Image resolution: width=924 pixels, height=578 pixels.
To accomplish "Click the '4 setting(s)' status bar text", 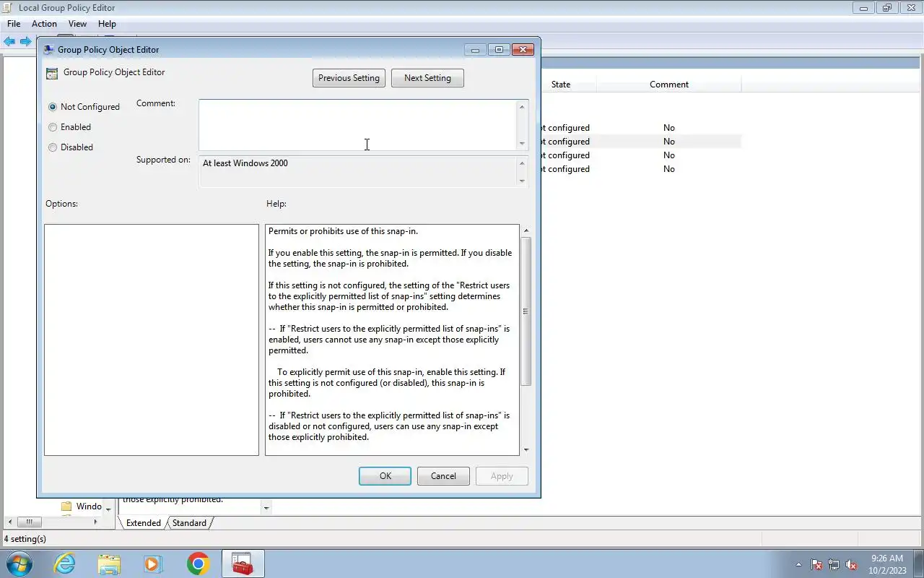I will point(25,539).
